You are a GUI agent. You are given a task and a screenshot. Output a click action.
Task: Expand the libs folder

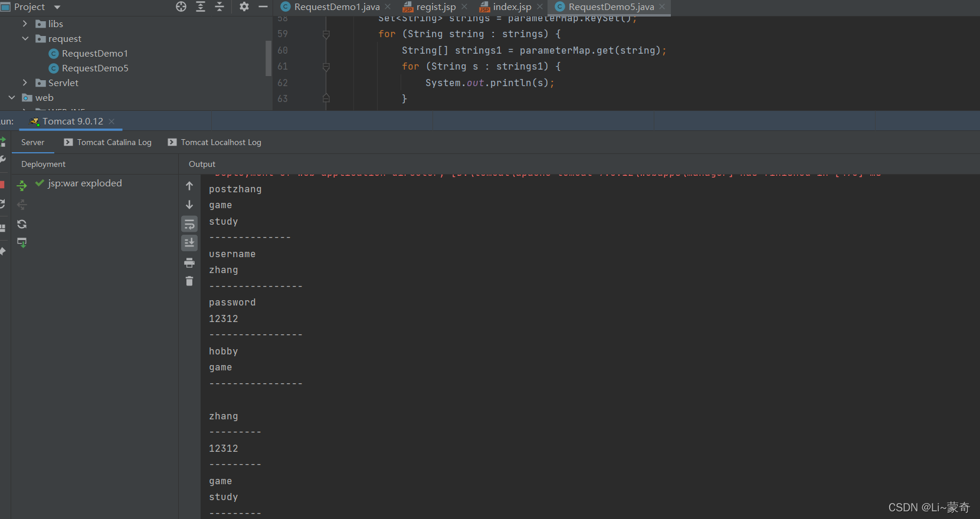click(25, 24)
